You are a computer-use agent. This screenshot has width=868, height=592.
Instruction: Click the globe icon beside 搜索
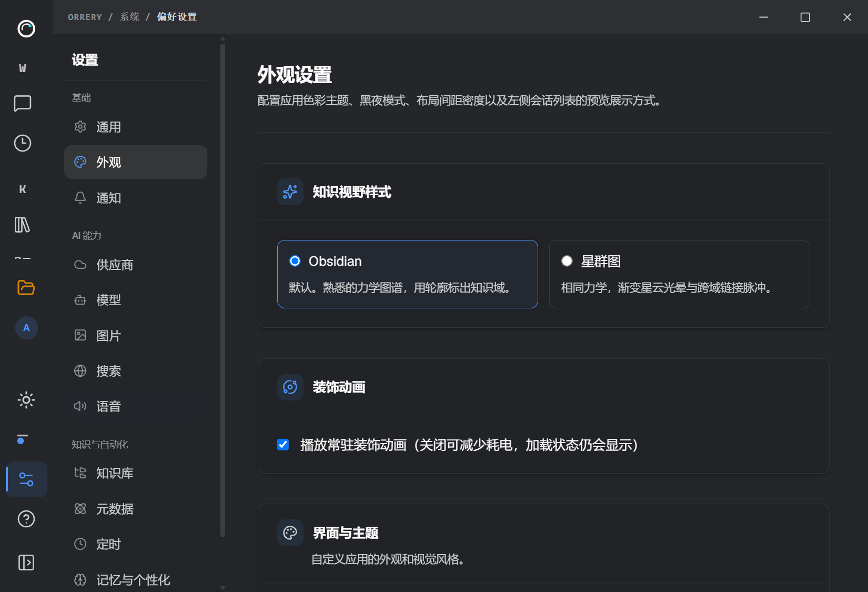click(80, 371)
